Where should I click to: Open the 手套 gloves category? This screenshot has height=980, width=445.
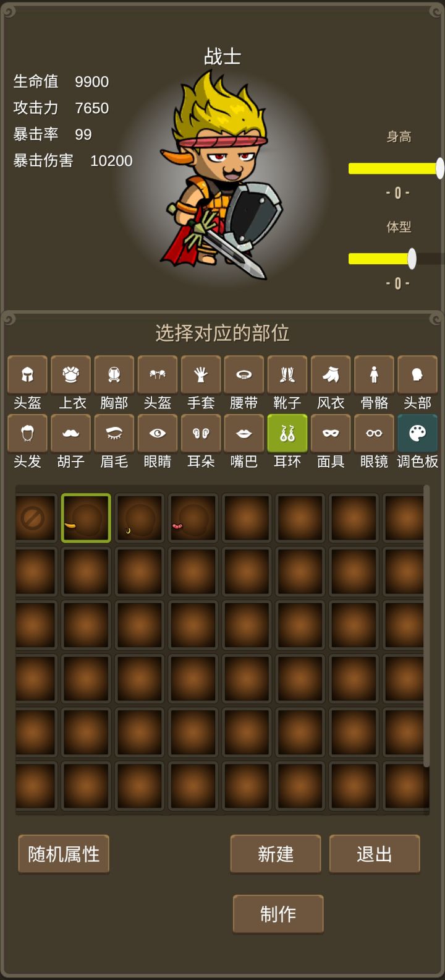pyautogui.click(x=201, y=374)
